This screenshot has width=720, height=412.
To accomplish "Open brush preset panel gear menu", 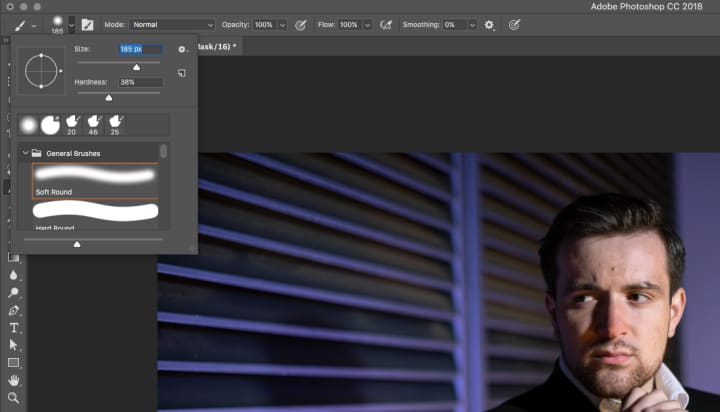I will click(x=182, y=49).
